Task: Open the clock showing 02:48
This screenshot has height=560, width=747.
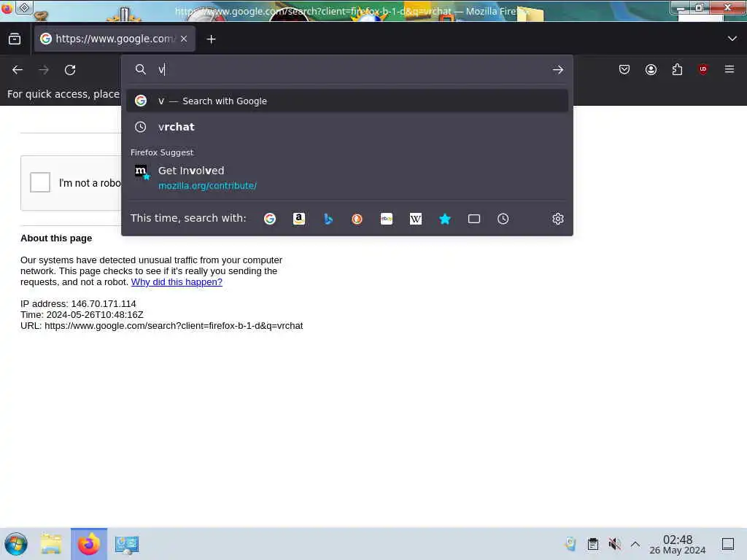Action: (x=678, y=544)
